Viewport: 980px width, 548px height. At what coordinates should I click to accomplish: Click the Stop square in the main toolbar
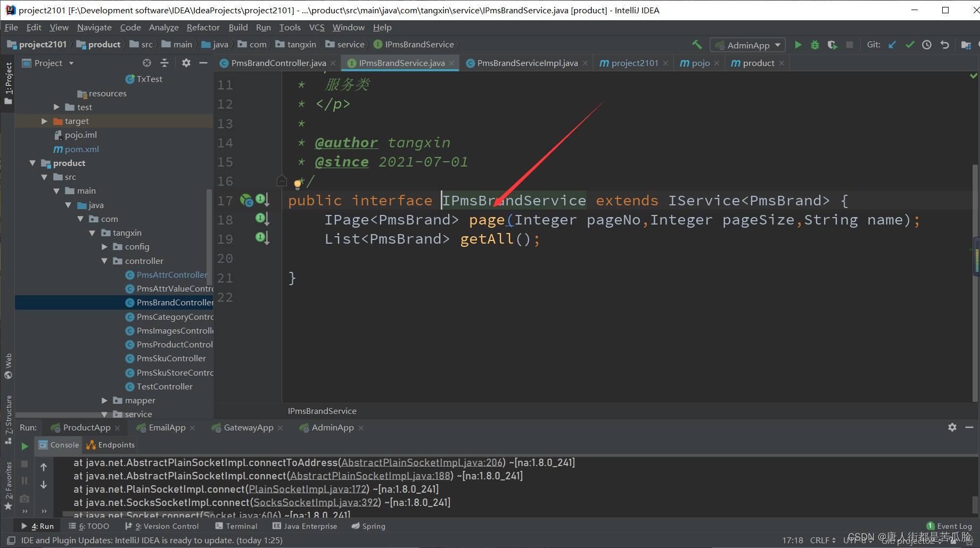pos(850,45)
